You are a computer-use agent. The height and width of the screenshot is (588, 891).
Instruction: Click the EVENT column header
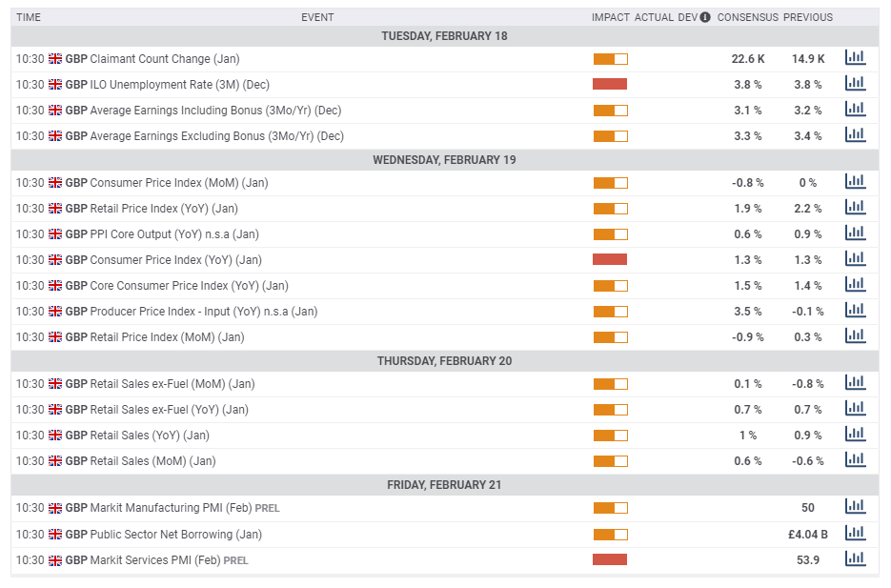click(x=318, y=16)
